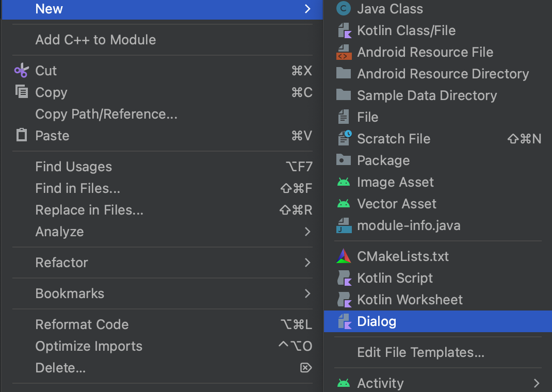This screenshot has width=552, height=392.
Task: Click the Cut scissors icon
Action: point(22,70)
